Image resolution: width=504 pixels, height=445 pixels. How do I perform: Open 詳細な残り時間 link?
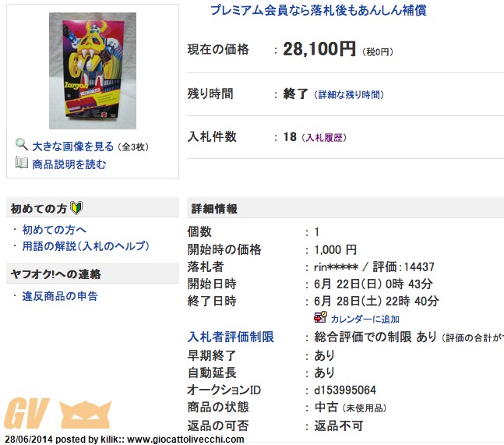pos(349,95)
